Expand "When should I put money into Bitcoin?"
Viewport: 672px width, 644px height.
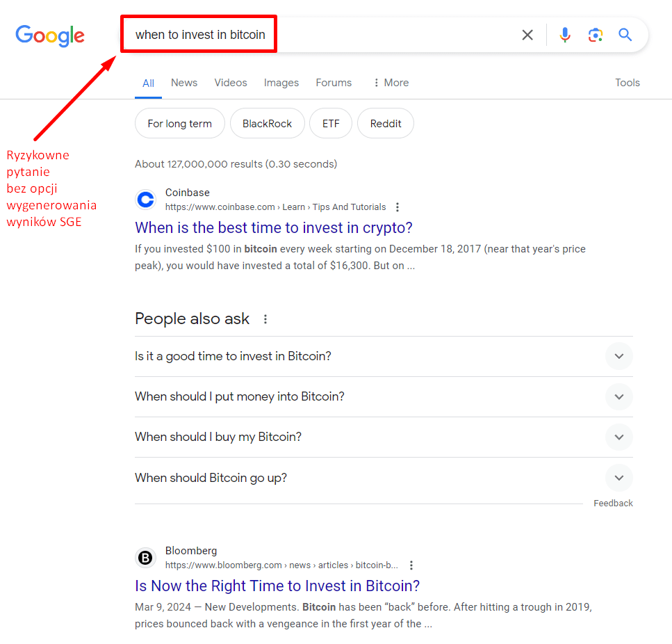tap(618, 396)
